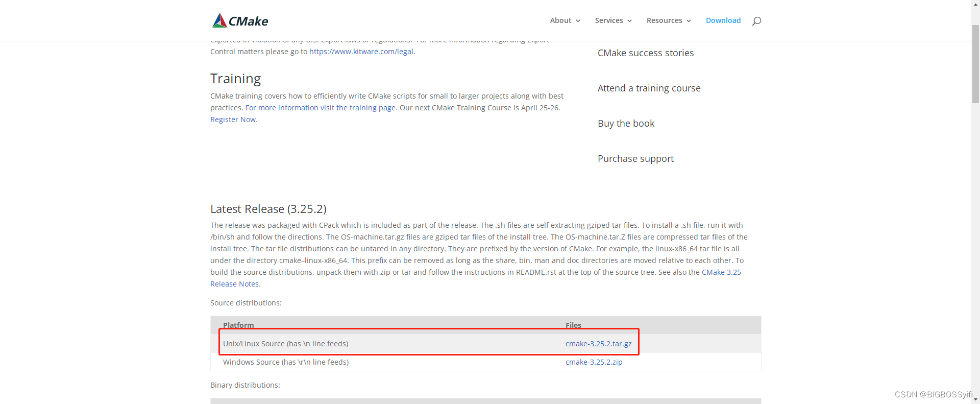Click the Training heading

tap(235, 79)
